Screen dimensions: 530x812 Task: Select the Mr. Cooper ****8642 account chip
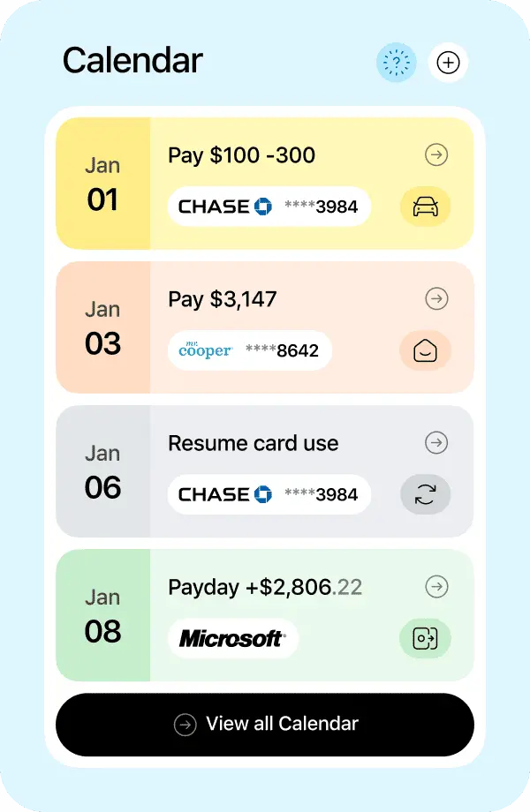pyautogui.click(x=250, y=350)
